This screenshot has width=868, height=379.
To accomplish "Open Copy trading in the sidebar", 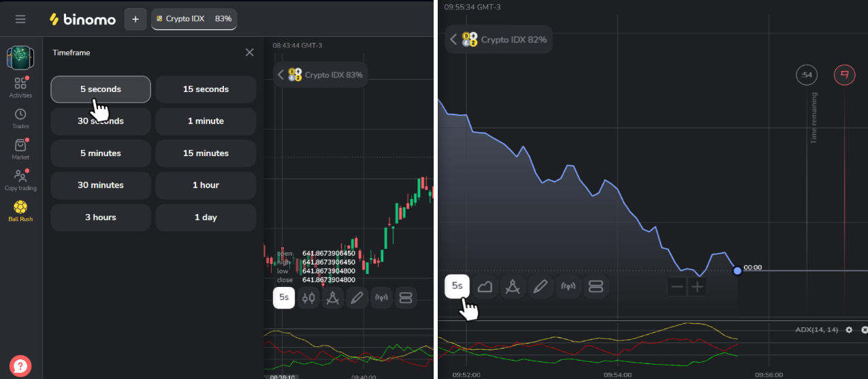I will [x=20, y=180].
